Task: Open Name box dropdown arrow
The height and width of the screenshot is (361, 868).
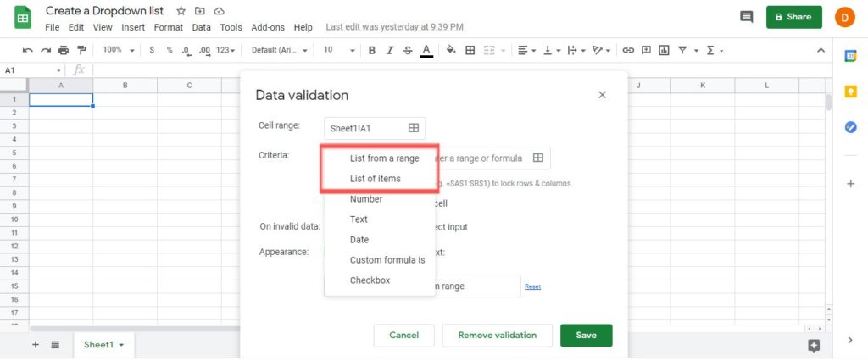Action: [58, 71]
